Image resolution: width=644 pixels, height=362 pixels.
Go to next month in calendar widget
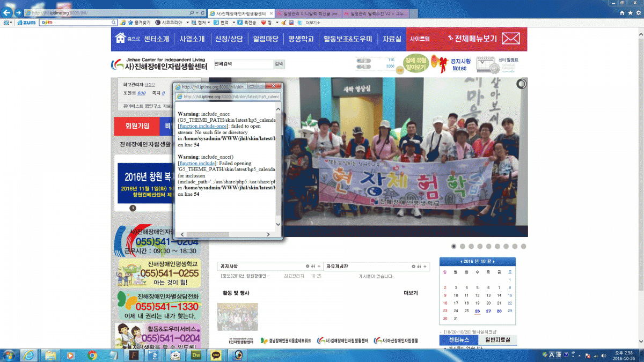pos(495,261)
